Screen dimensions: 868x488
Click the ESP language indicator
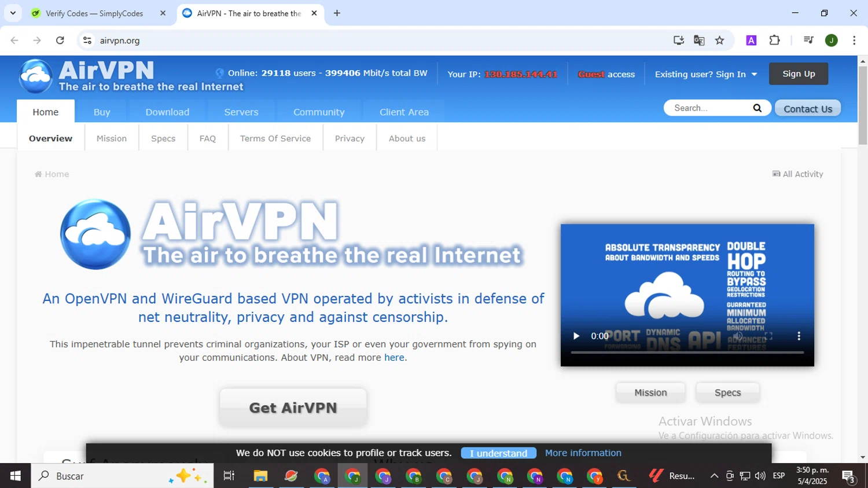point(779,476)
